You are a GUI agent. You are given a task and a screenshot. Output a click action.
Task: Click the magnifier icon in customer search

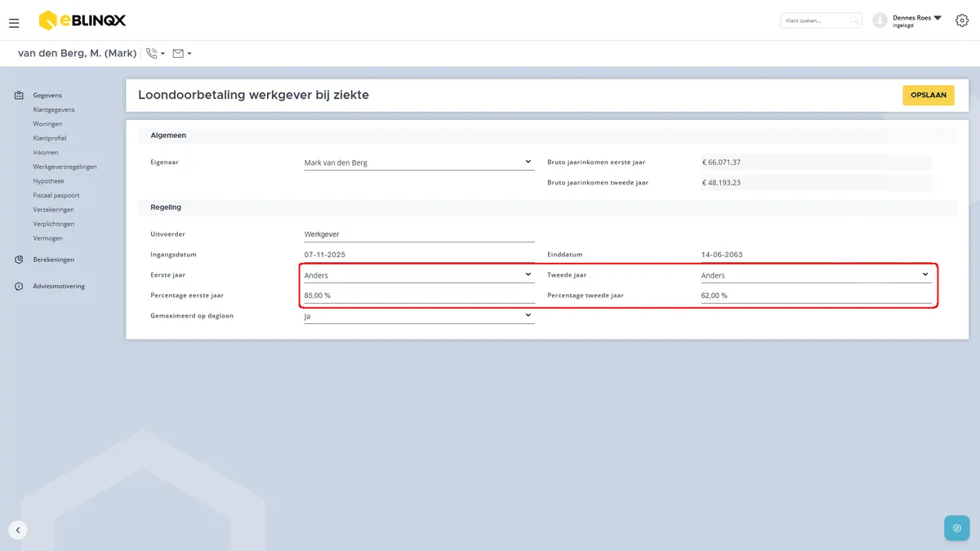coord(854,20)
